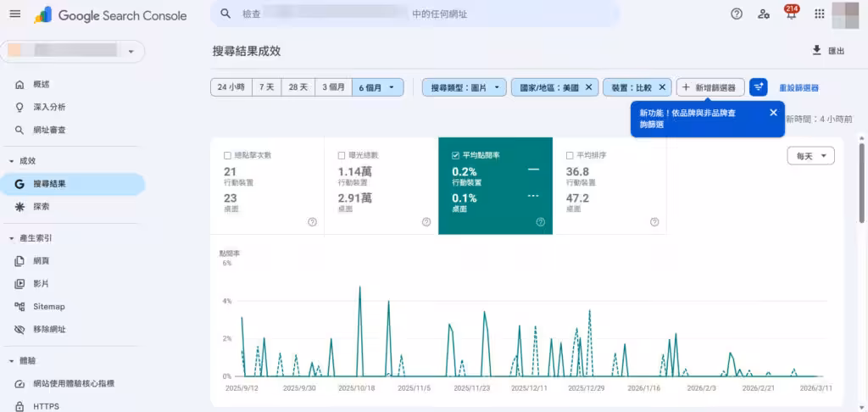Open the 搜尋類型:圖片 dropdown
The height and width of the screenshot is (412, 868).
coord(464,87)
